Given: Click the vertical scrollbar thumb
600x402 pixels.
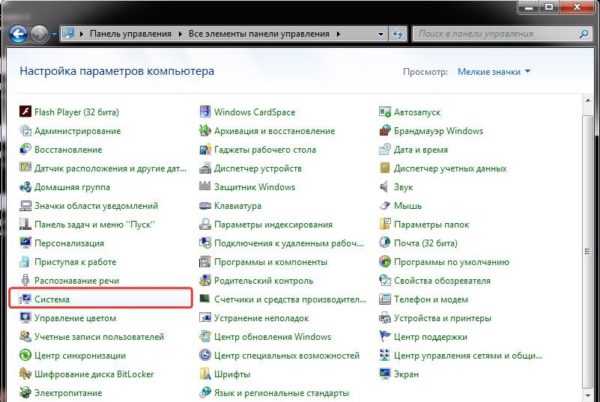Looking at the screenshot, I should [587, 251].
